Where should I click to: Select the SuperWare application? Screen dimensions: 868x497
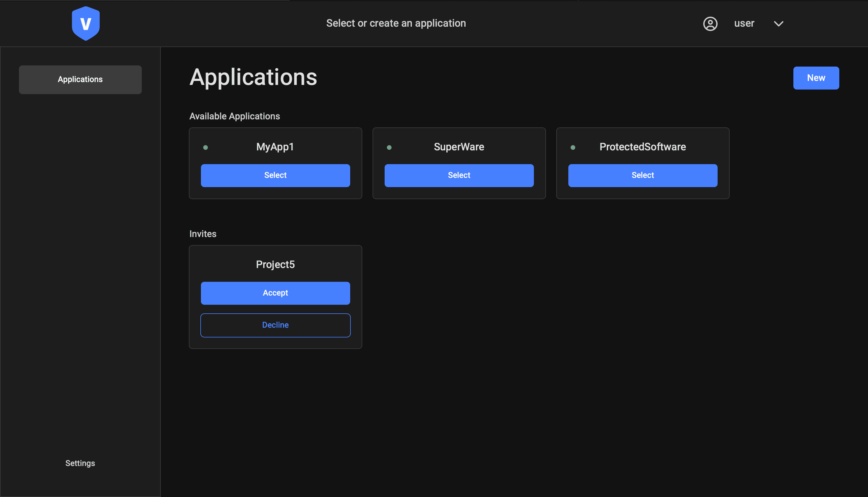click(459, 175)
